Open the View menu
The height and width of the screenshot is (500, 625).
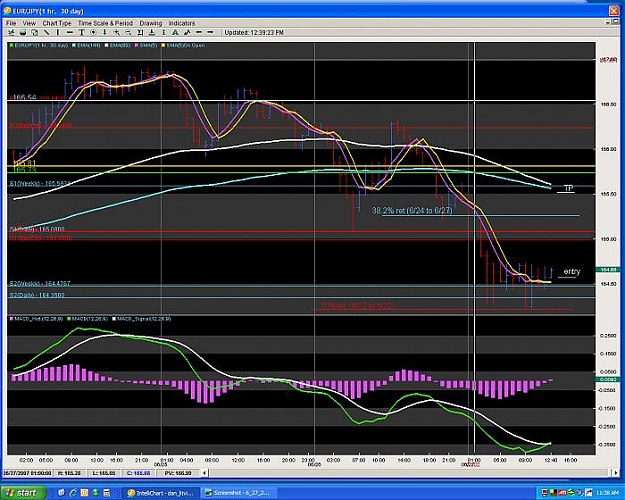coord(29,23)
